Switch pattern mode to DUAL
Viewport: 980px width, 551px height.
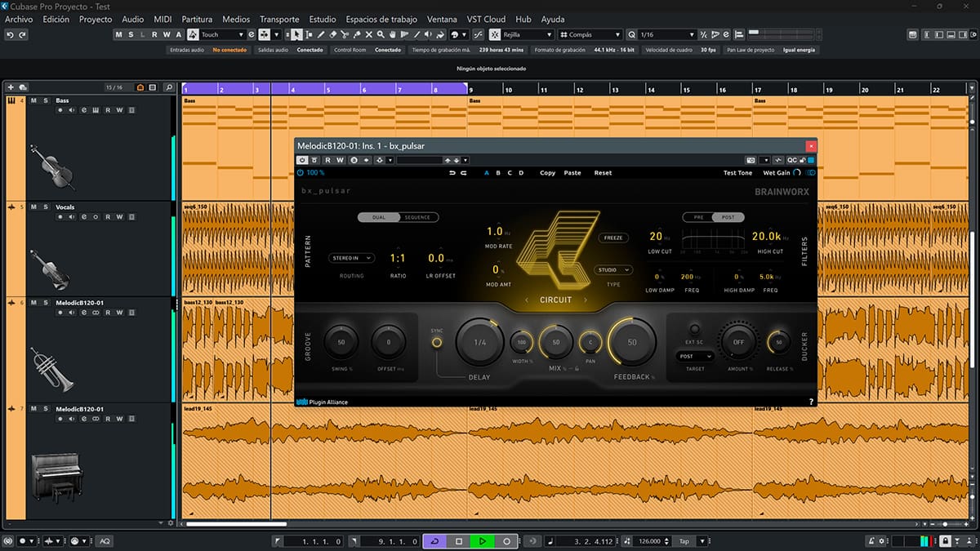(x=378, y=217)
